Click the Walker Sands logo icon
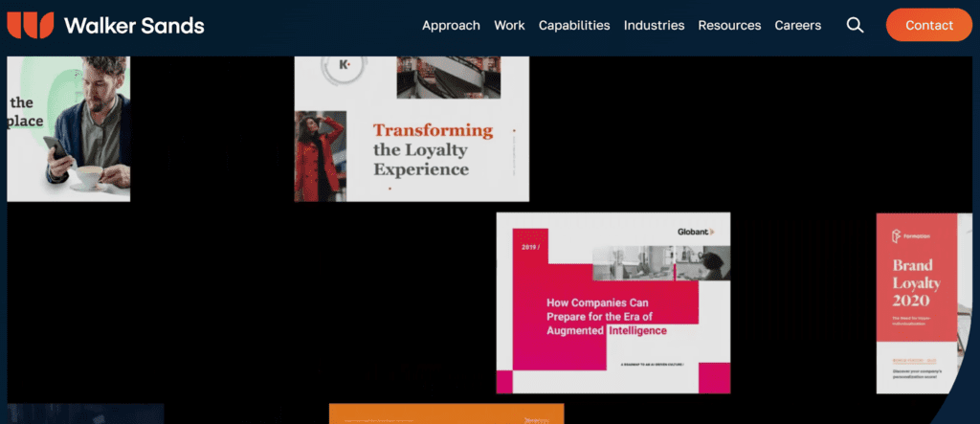This screenshot has height=424, width=980. click(30, 25)
